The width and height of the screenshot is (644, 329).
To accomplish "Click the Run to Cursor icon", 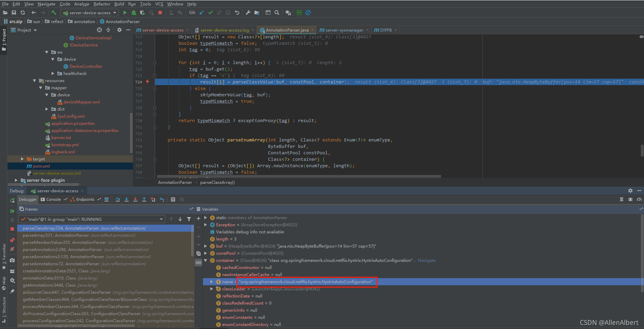I will click(x=162, y=199).
